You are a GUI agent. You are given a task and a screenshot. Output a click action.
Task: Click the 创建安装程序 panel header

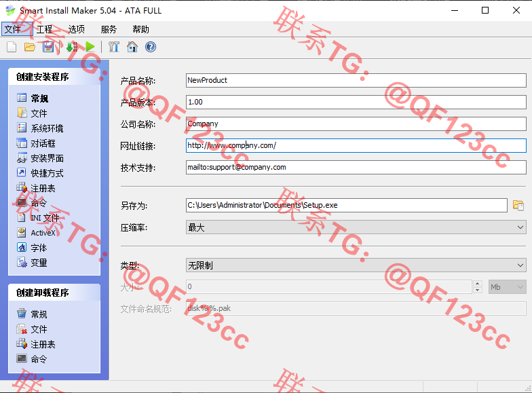pos(54,77)
